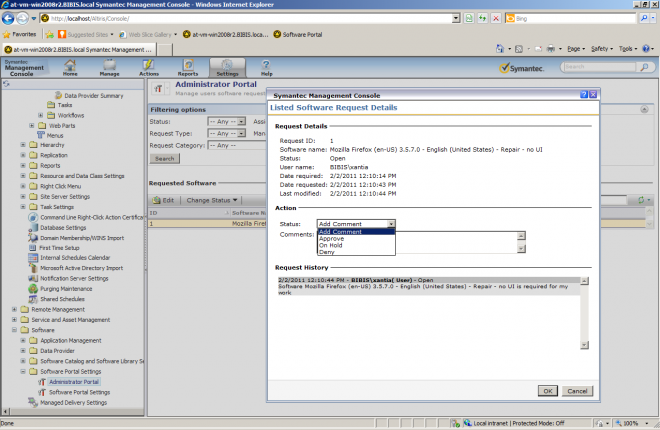Click the IE Home page icon
The image size is (660, 430).
[500, 49]
